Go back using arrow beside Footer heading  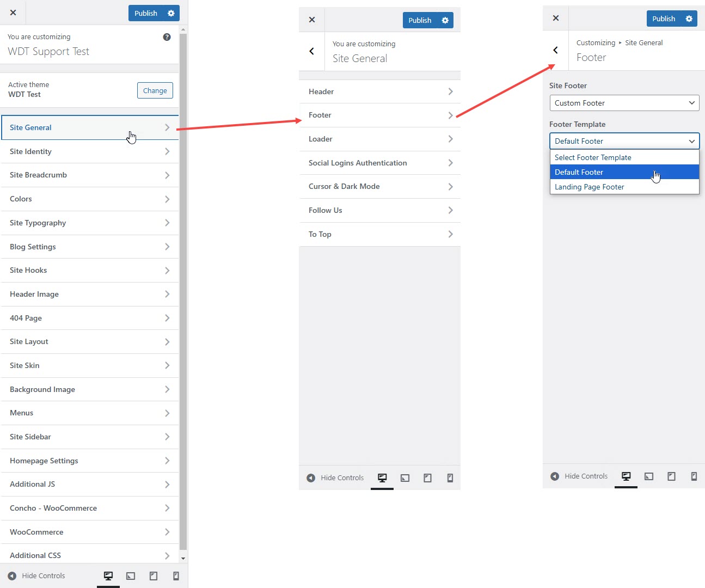tap(555, 50)
